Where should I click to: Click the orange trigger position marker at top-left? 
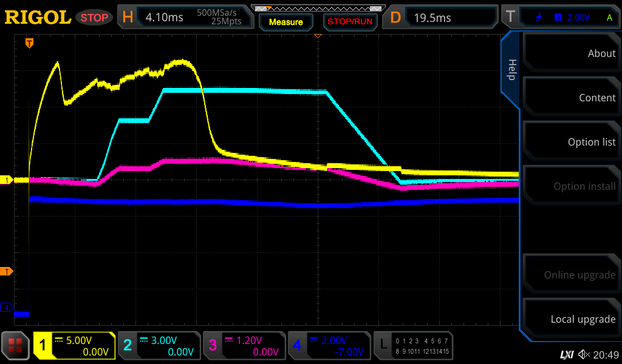click(x=29, y=43)
